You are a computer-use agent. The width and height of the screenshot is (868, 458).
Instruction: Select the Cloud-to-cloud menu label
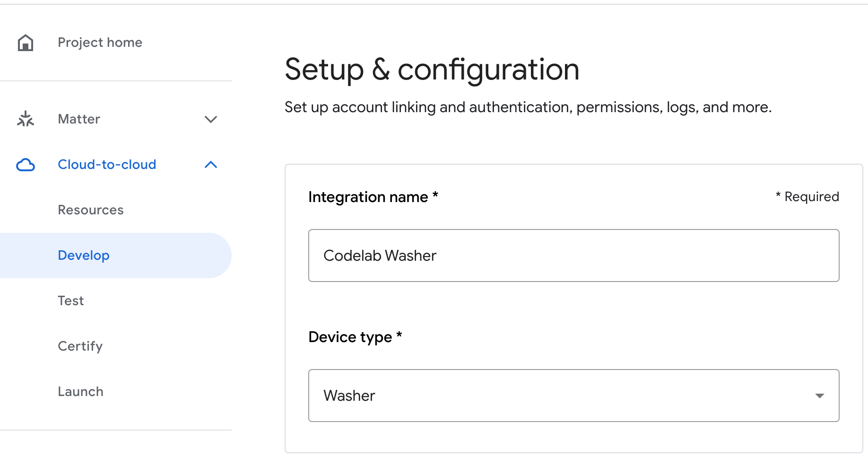pyautogui.click(x=107, y=165)
